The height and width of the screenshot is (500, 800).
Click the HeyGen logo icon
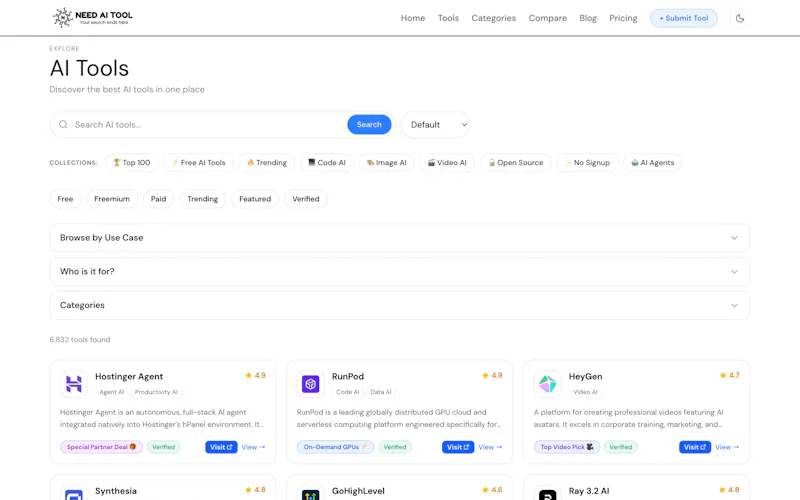click(547, 384)
